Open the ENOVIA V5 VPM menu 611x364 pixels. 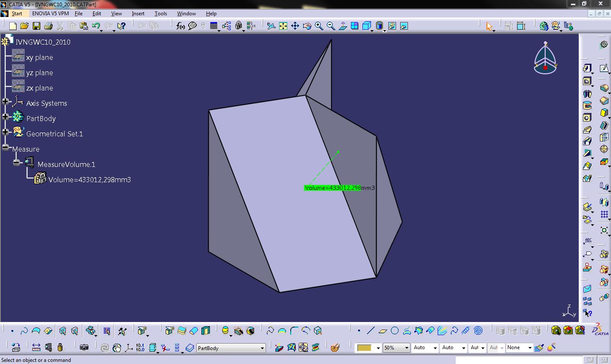click(x=51, y=14)
